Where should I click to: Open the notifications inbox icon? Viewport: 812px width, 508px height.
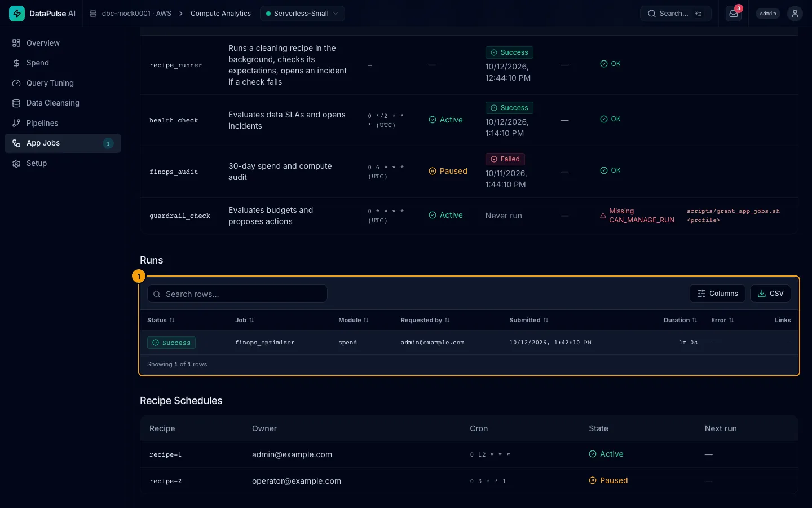point(733,14)
